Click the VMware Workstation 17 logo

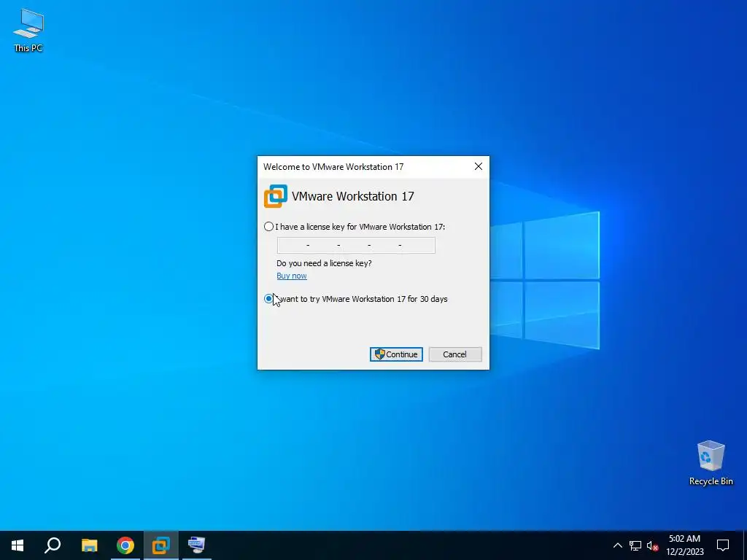[x=275, y=196]
